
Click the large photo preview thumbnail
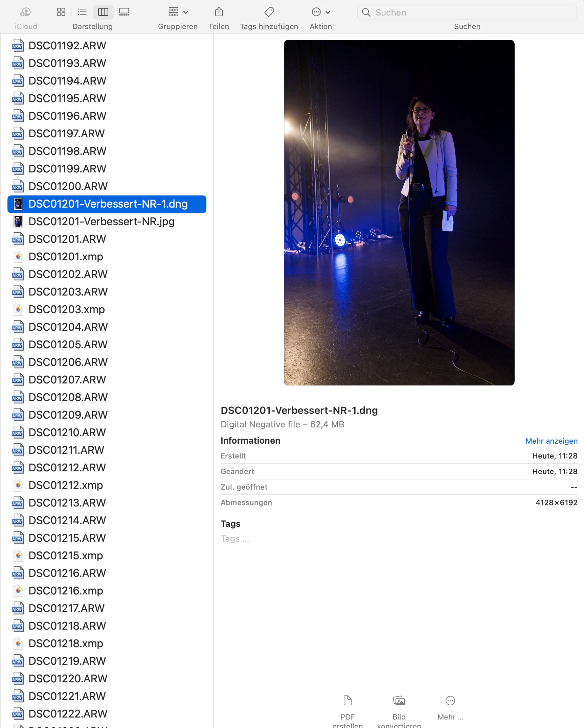tap(399, 212)
